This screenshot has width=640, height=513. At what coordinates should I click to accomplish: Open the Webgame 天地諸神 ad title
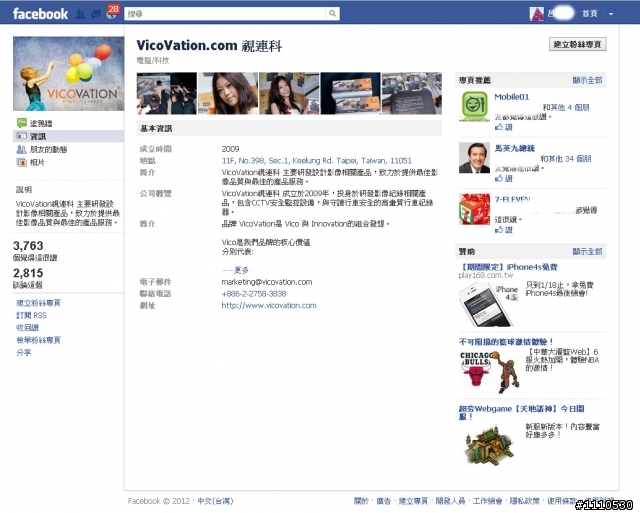[522, 413]
